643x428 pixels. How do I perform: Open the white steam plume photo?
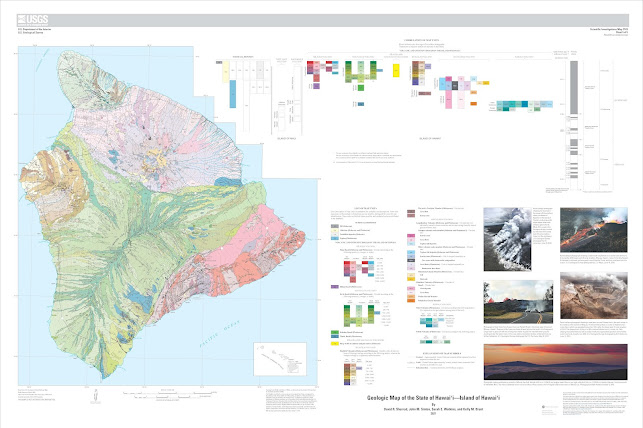point(507,239)
